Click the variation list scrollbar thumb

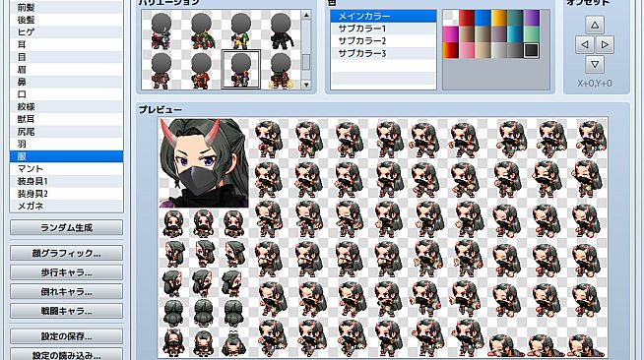(306, 62)
